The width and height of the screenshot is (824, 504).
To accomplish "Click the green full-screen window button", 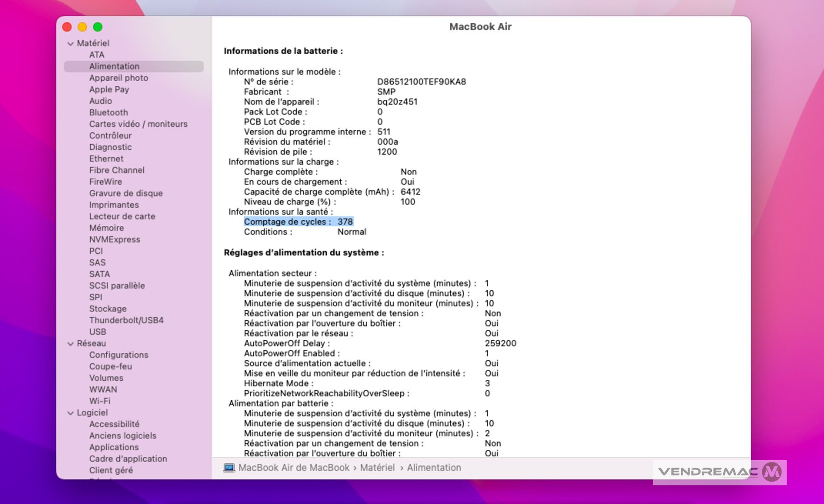I will 98,27.
